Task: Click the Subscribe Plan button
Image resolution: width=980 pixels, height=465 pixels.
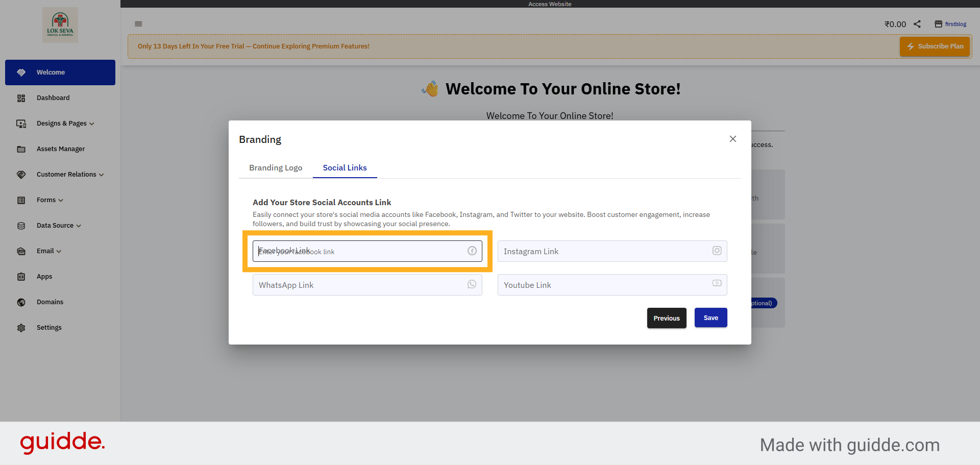Action: [x=935, y=46]
